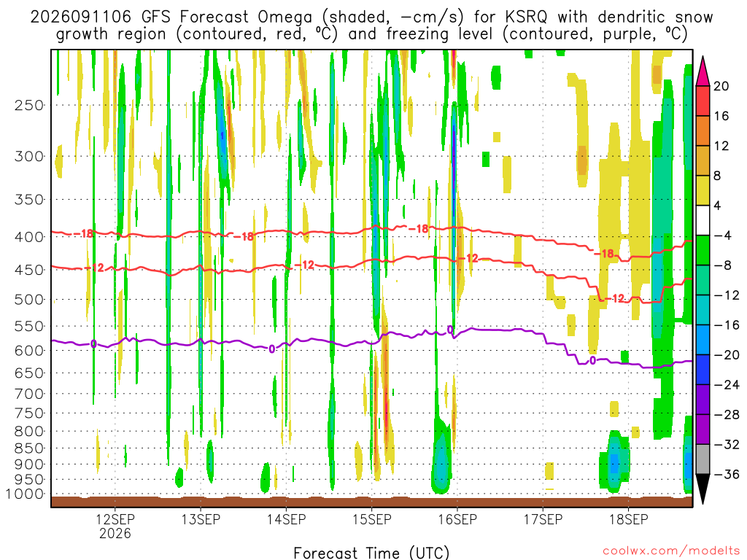Image resolution: width=747 pixels, height=560 pixels.
Task: Click the 1000 pressure level label
Action: click(25, 494)
